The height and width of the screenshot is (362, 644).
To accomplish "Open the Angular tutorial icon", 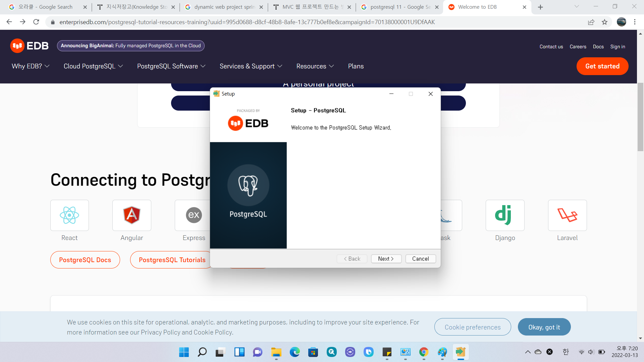I will tap(132, 215).
